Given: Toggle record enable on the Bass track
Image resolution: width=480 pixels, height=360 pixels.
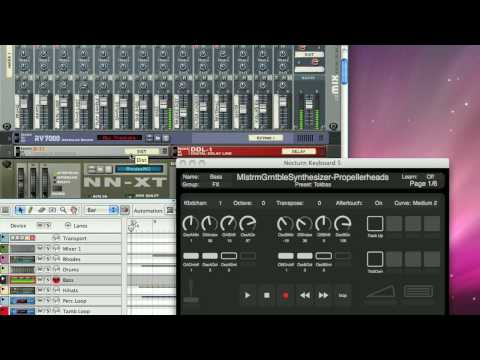Looking at the screenshot, I should (56, 280).
